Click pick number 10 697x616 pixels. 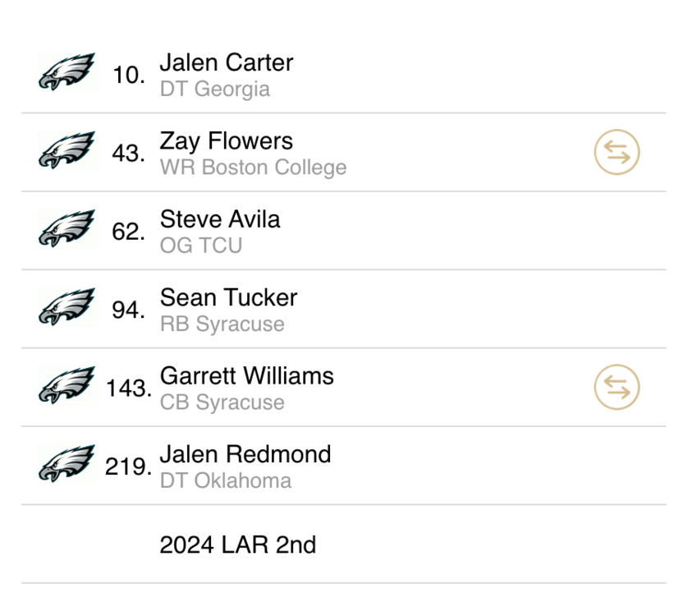pos(129,76)
